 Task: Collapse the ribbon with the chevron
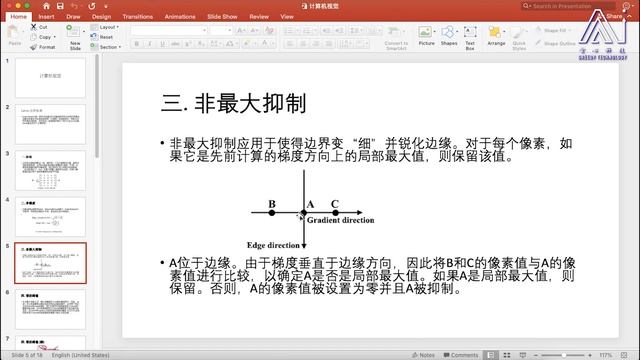630,16
